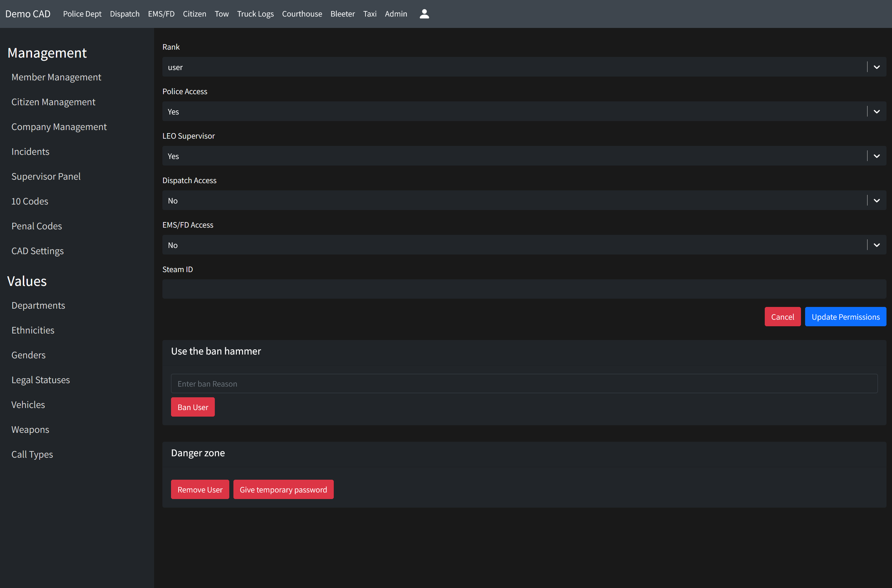
Task: Click the Update Permissions button
Action: tap(845, 316)
